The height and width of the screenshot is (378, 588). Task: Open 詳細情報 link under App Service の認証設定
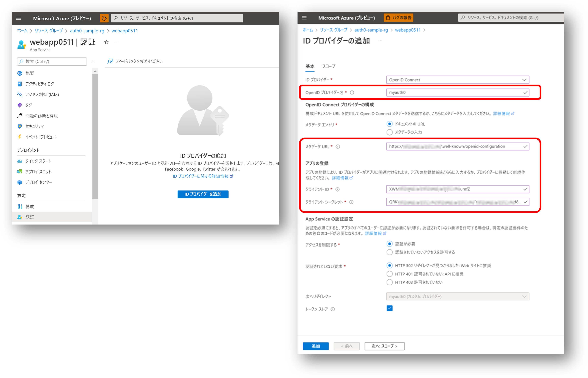375,233
